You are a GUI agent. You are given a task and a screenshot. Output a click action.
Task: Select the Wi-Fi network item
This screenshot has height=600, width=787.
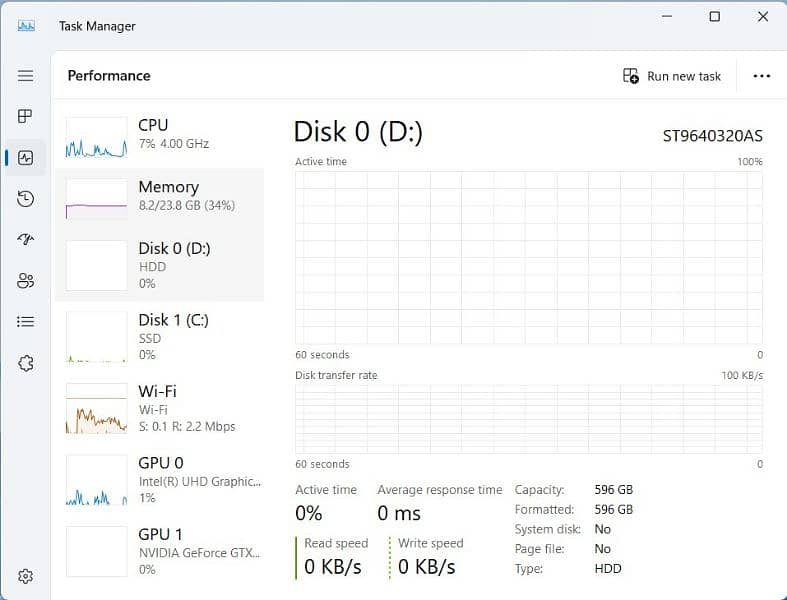[x=160, y=408]
